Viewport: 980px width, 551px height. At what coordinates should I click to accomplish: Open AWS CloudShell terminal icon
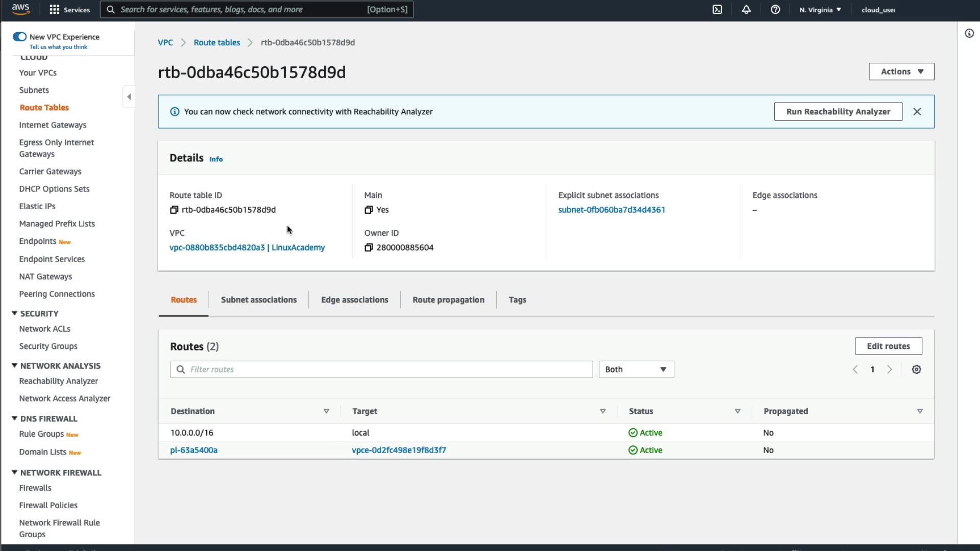(x=717, y=10)
